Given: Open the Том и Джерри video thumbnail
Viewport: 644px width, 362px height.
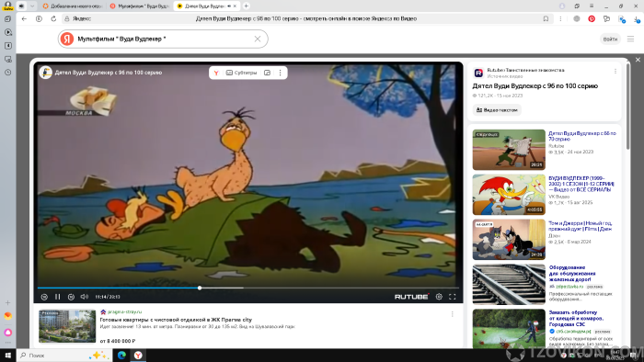Looking at the screenshot, I should tap(509, 240).
